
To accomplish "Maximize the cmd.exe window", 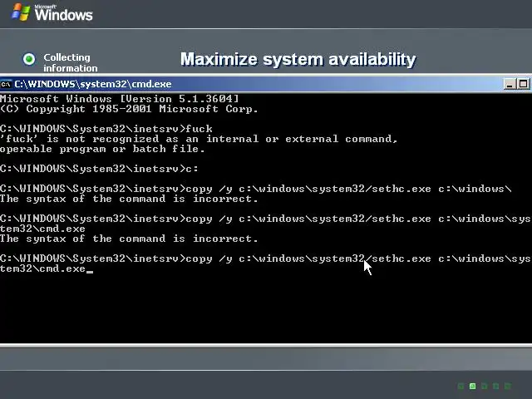I will (x=523, y=84).
